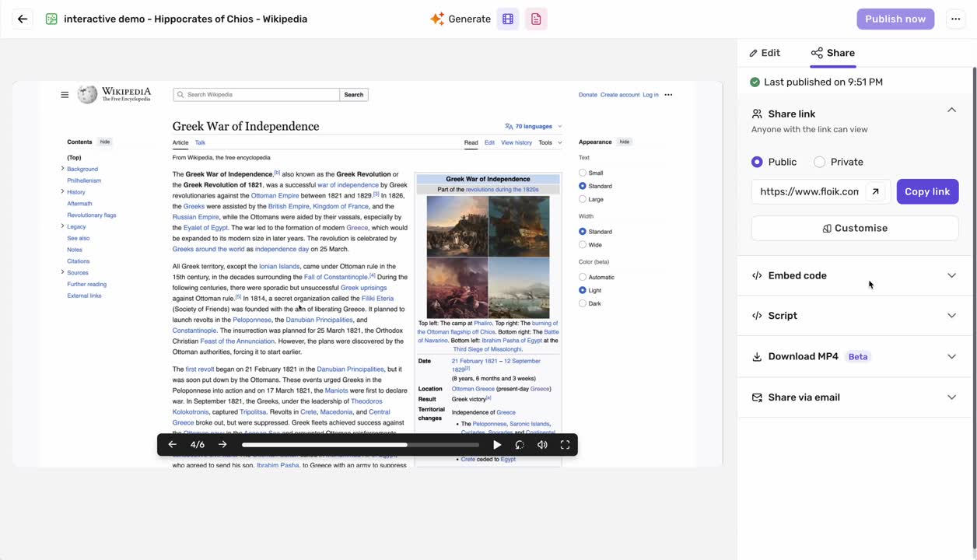977x560 pixels.
Task: Click the Wikipedia globe logo
Action: click(87, 94)
